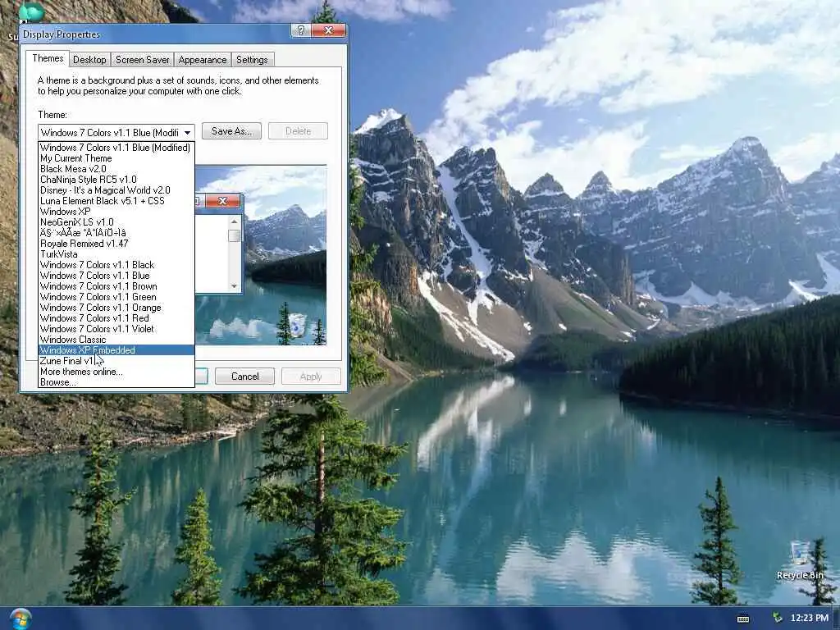This screenshot has width=840, height=630.
Task: Open the Recycle Bin desktop icon
Action: coord(800,561)
